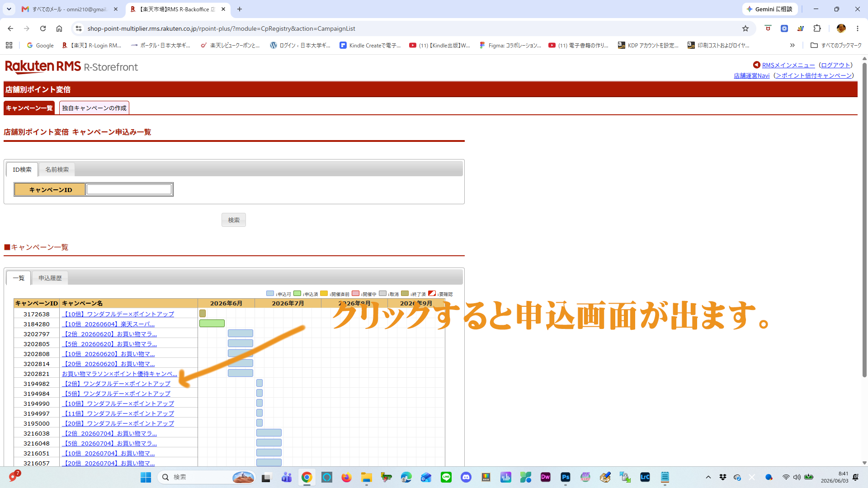This screenshot has height=488, width=868.
Task: Open the Chrome profile avatar
Action: click(841, 28)
